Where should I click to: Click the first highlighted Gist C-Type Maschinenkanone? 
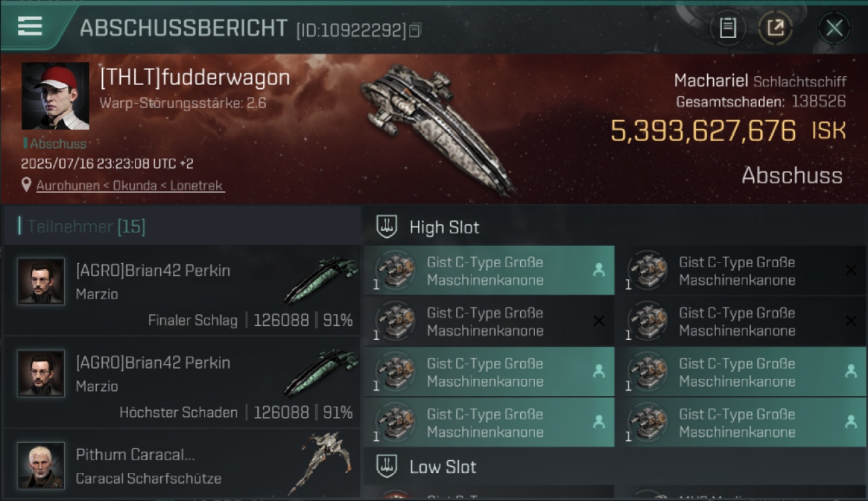tap(489, 271)
